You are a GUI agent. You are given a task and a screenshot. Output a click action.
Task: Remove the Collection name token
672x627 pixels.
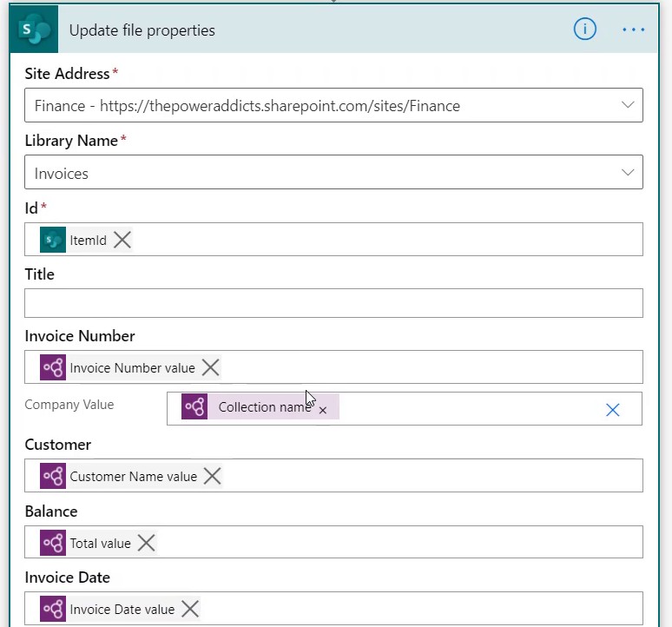tap(323, 410)
